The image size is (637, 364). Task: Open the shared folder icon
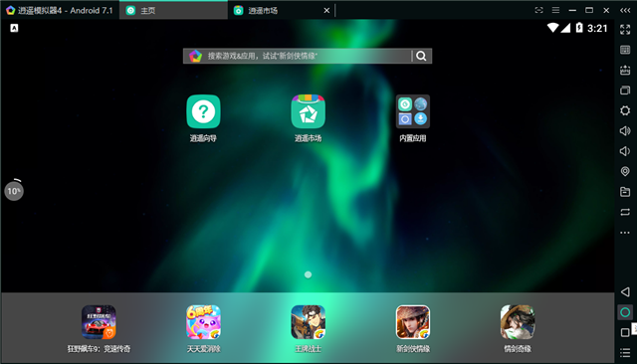(625, 192)
